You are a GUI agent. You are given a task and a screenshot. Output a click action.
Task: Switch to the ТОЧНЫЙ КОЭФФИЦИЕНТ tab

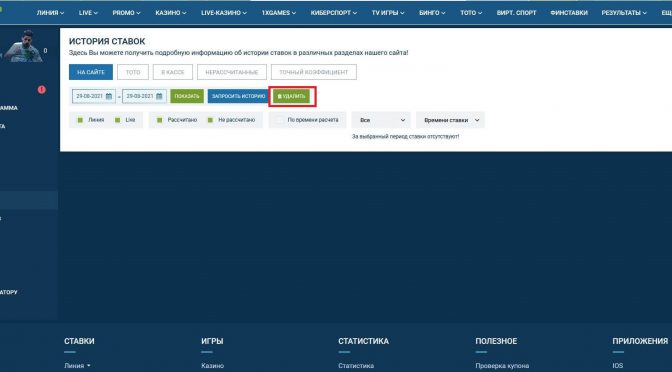pos(314,72)
